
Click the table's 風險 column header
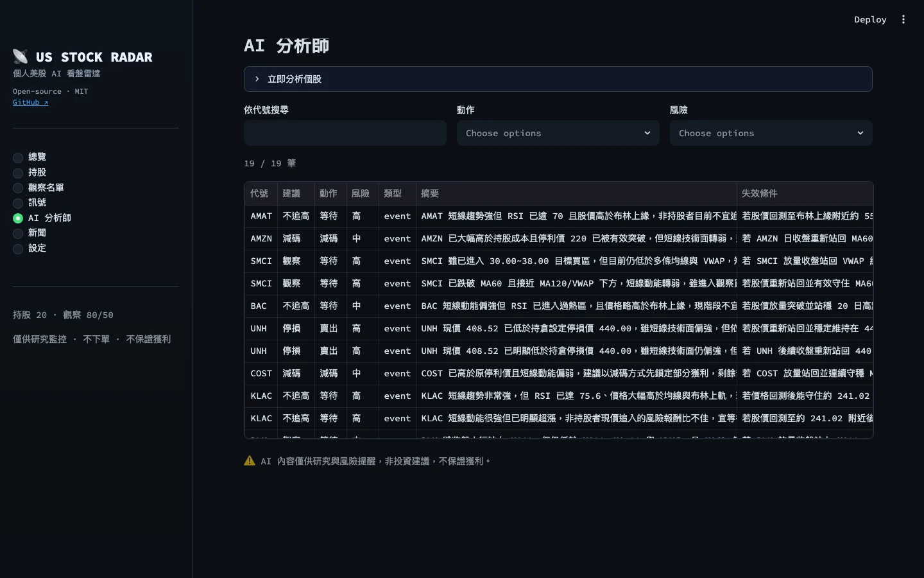pyautogui.click(x=363, y=193)
